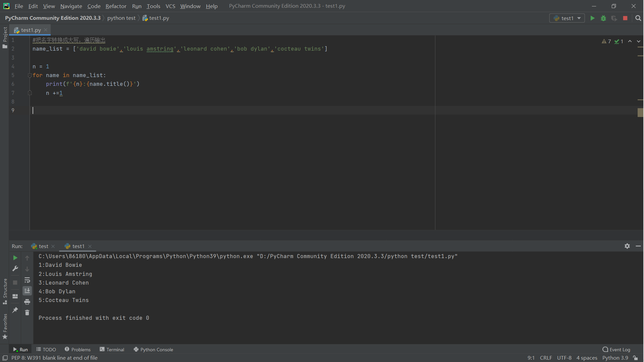Run test1 with the green play icon
Screen dimensions: 644x362
[x=592, y=18]
